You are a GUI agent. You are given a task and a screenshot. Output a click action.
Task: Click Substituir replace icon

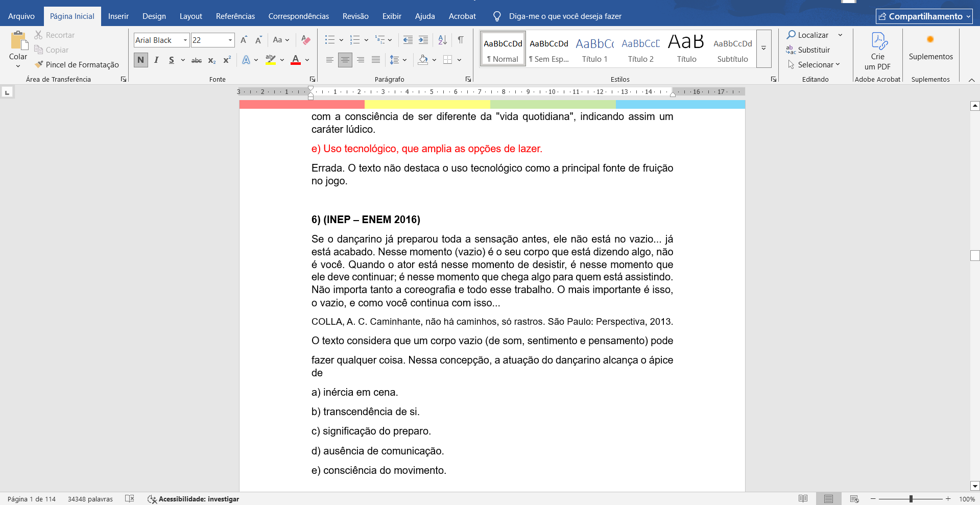click(x=791, y=50)
